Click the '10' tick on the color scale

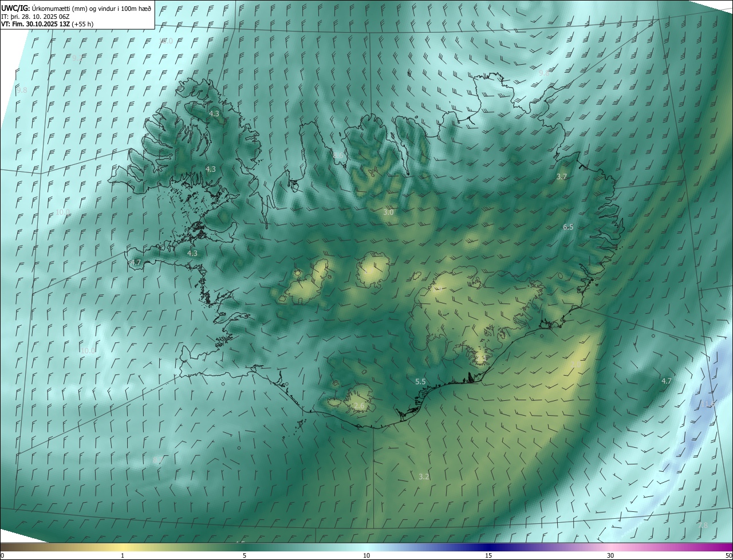click(366, 555)
